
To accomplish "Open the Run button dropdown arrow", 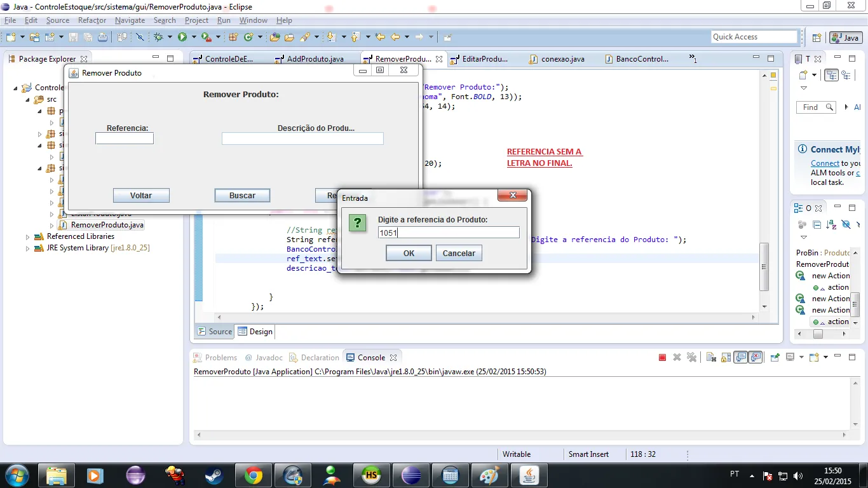I will (193, 37).
